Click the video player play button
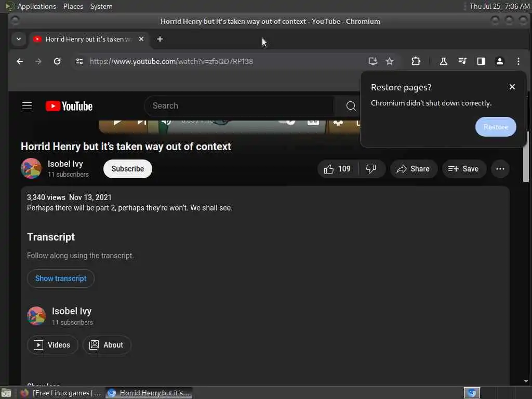This screenshot has width=532, height=399. pos(117,123)
